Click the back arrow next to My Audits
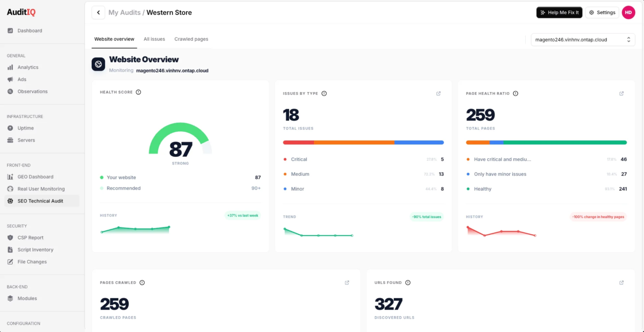The width and height of the screenshot is (644, 332). point(98,13)
